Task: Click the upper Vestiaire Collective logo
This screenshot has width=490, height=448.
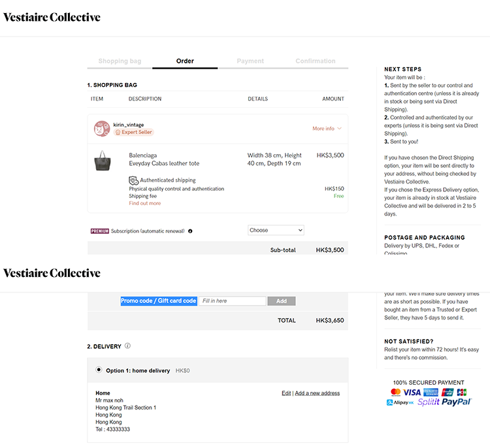Action: (x=52, y=17)
